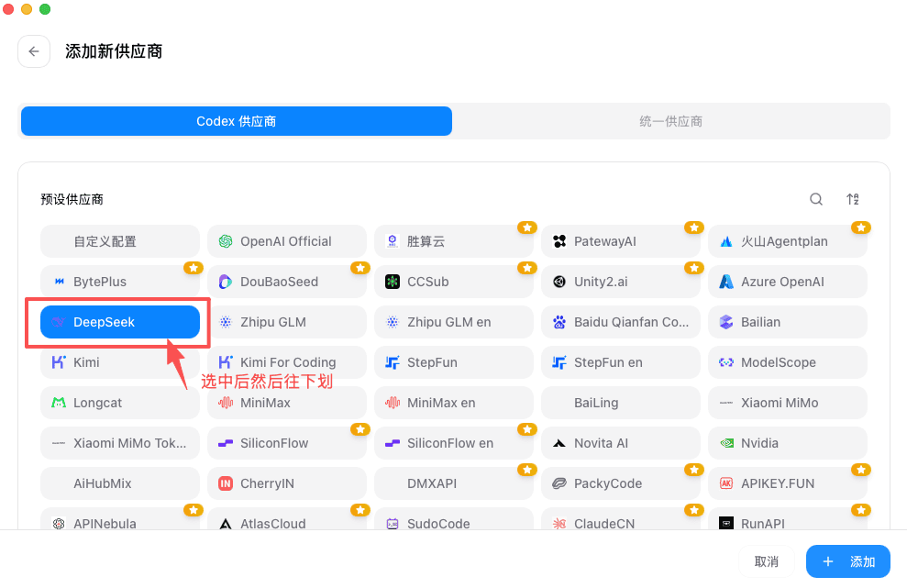Viewport: 907px width, 588px height.
Task: Select the MiniMax provider
Action: click(287, 403)
